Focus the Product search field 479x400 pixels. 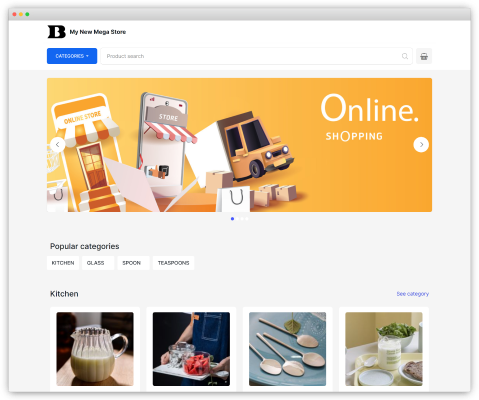pos(256,56)
